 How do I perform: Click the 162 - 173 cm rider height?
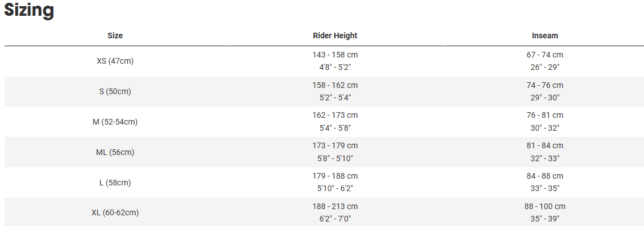[335, 115]
